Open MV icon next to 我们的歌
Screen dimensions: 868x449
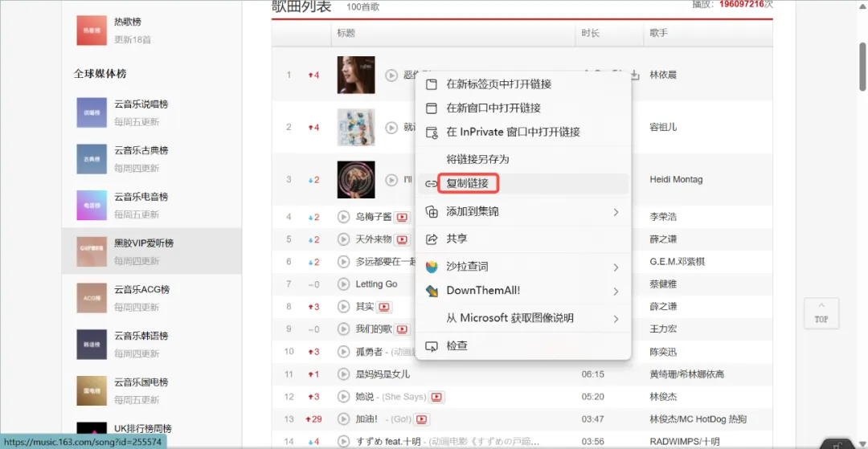[x=403, y=329]
